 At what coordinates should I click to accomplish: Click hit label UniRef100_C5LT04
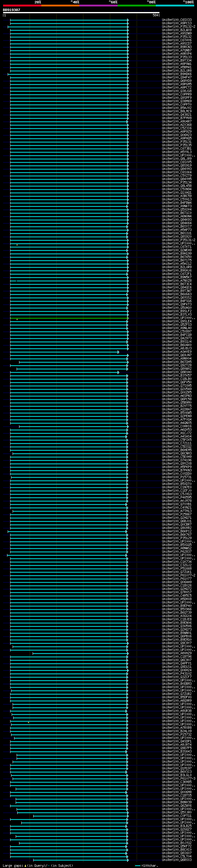click(177, 857)
